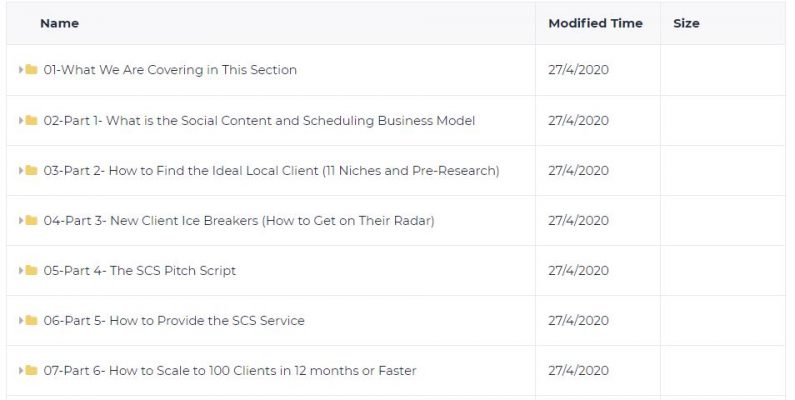Image resolution: width=795 pixels, height=400 pixels.
Task: Click the folder icon beside 02-Part 1 row
Action: [x=31, y=120]
